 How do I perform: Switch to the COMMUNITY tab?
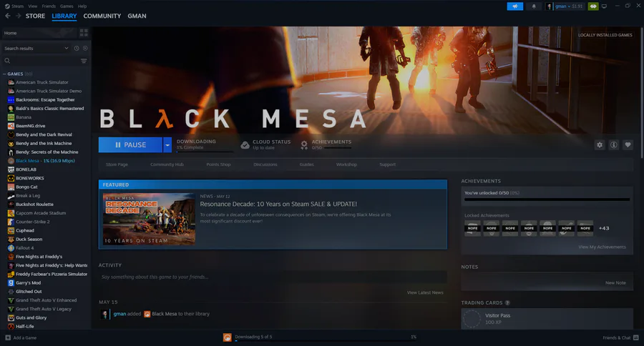pyautogui.click(x=102, y=16)
